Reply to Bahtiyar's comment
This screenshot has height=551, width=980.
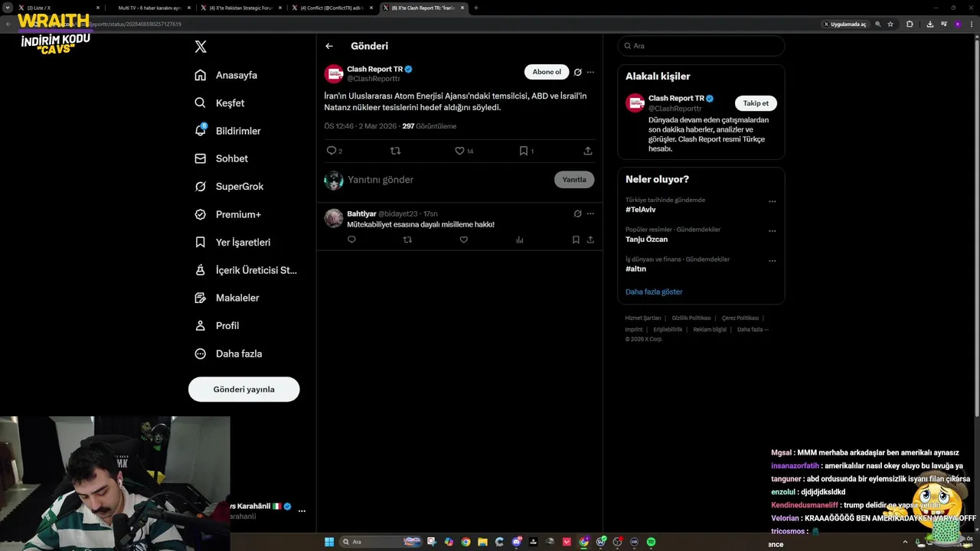[351, 240]
